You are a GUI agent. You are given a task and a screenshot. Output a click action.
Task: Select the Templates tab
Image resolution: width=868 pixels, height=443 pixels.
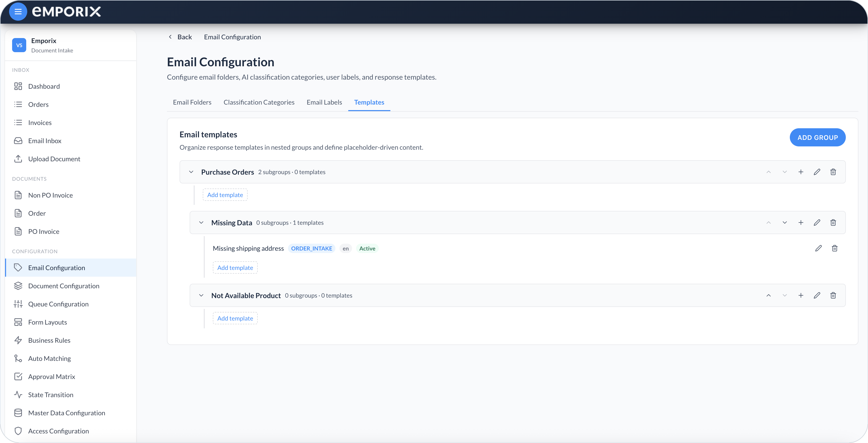click(x=369, y=102)
